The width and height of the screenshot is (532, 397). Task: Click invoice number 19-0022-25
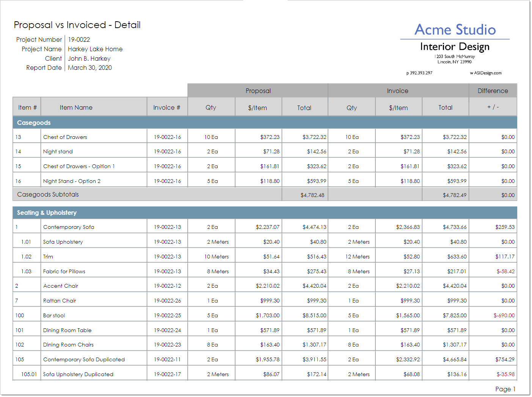[167, 315]
